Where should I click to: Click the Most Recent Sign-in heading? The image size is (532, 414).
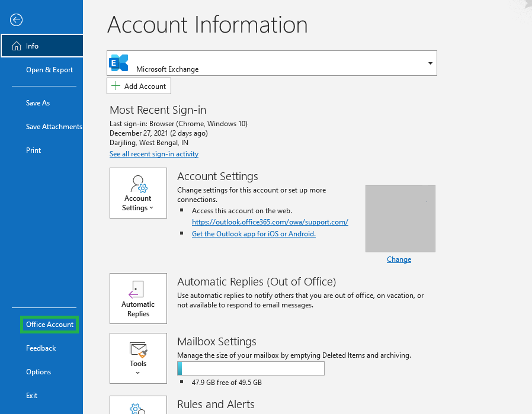158,110
